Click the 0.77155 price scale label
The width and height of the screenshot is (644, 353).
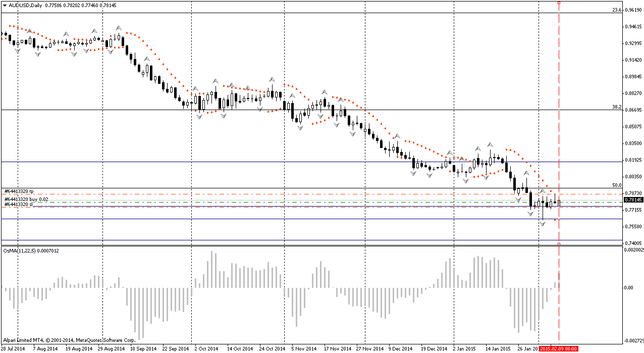point(634,210)
